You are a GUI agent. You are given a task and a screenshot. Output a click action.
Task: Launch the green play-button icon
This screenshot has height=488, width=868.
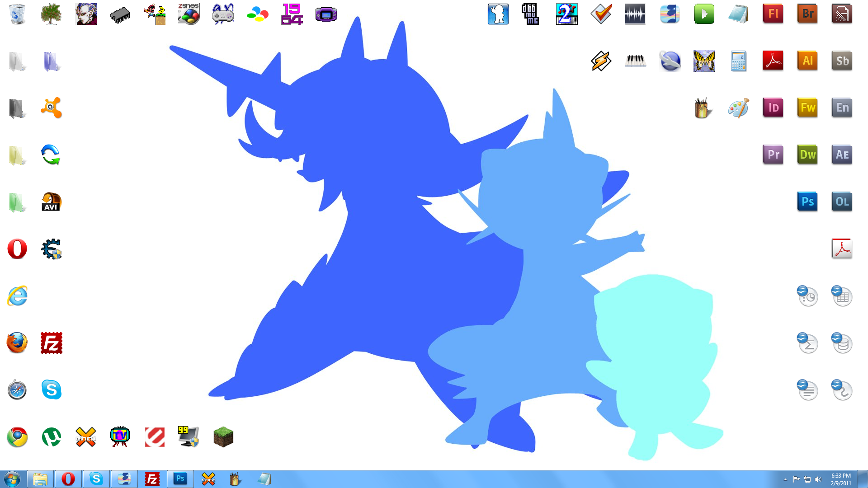[704, 14]
